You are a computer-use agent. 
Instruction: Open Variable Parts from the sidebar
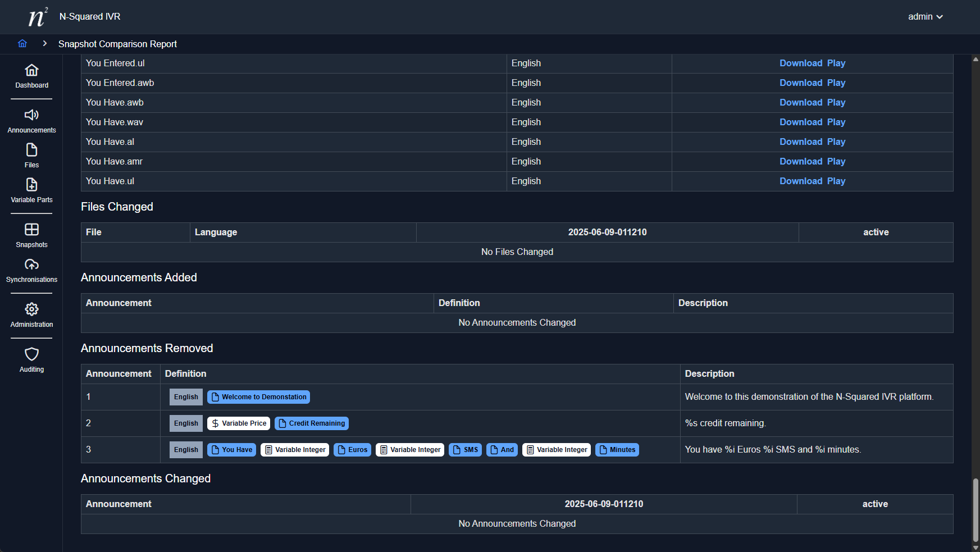[x=31, y=191]
